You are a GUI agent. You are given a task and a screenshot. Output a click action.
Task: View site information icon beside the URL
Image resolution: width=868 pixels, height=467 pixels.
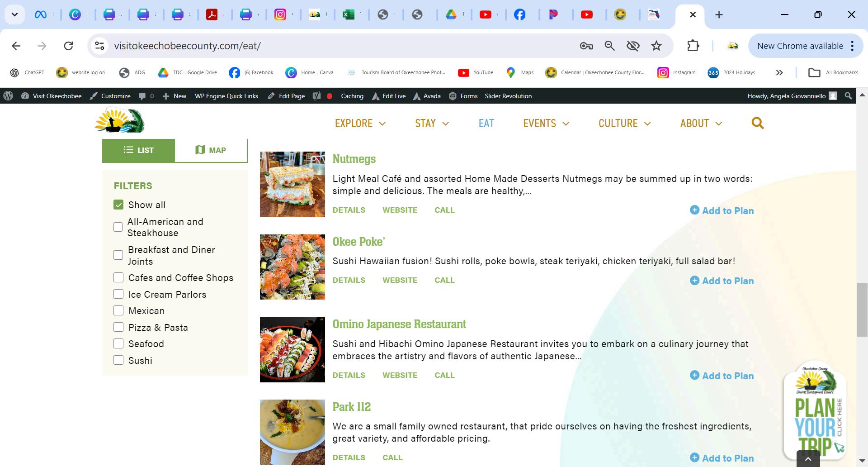tap(99, 46)
